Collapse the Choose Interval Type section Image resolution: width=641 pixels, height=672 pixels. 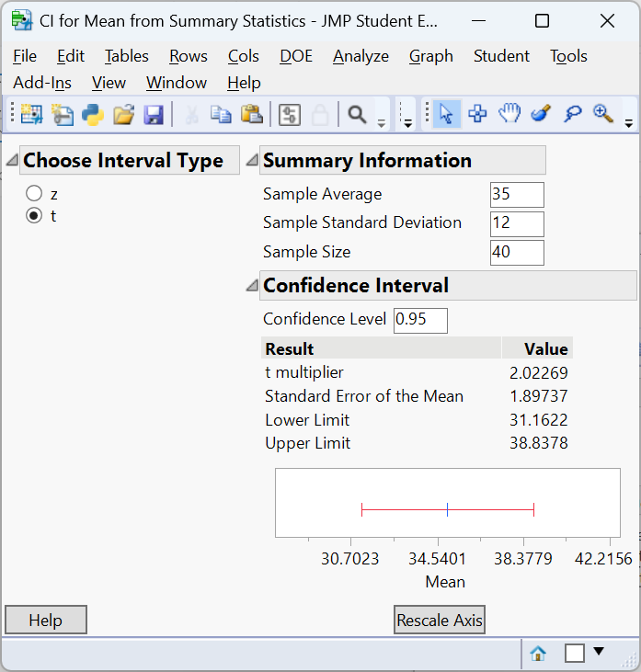pos(12,161)
